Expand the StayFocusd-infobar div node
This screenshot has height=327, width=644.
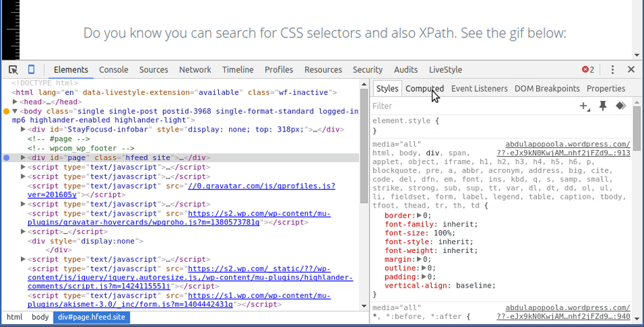[x=24, y=129]
